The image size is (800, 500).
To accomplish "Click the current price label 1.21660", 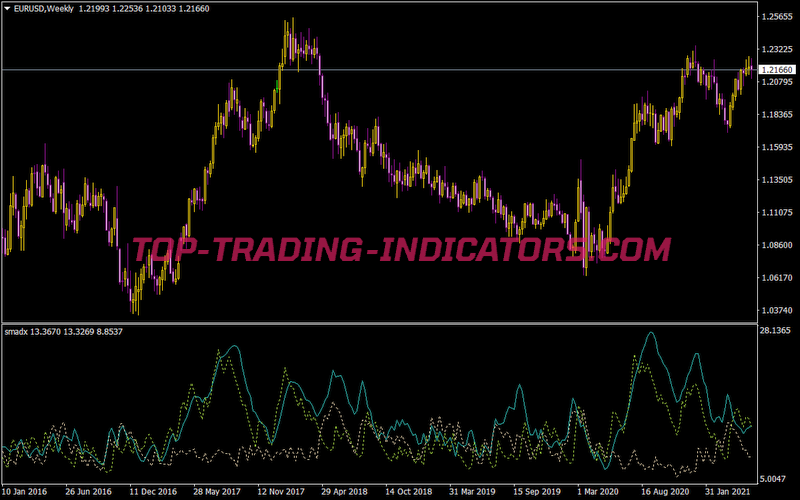I will (x=777, y=70).
